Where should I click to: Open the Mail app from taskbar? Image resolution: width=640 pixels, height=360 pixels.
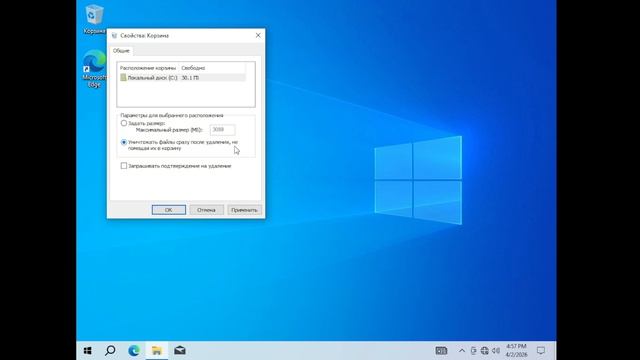click(180, 351)
